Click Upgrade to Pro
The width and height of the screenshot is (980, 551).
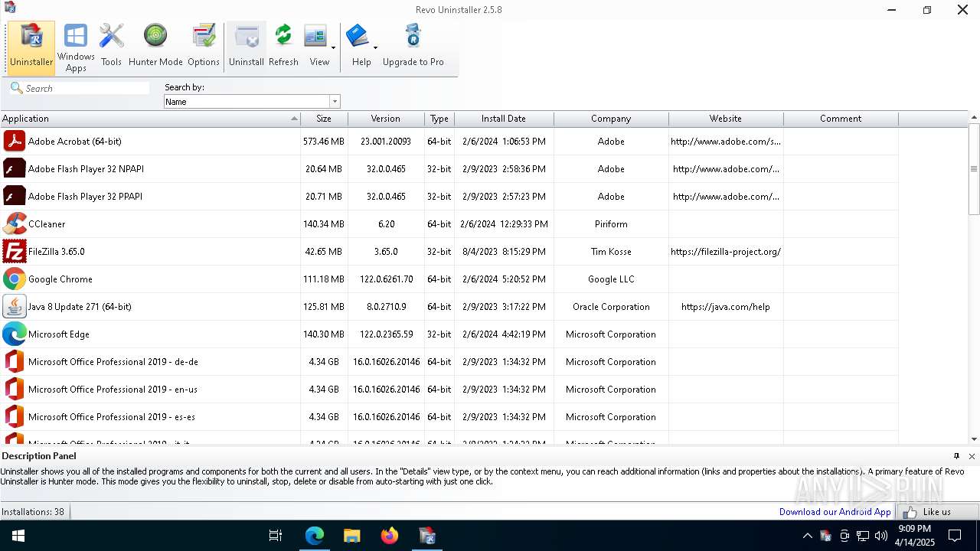tap(413, 47)
